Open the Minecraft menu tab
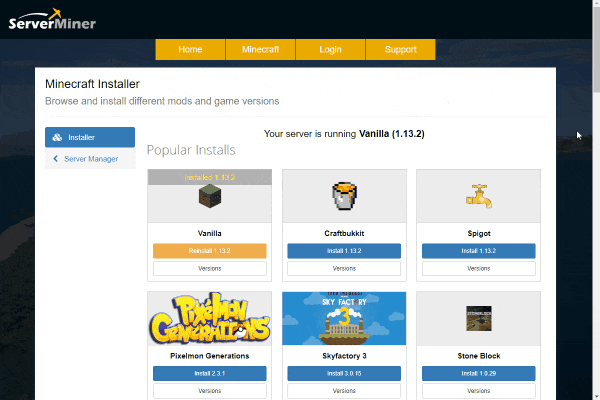 click(261, 49)
